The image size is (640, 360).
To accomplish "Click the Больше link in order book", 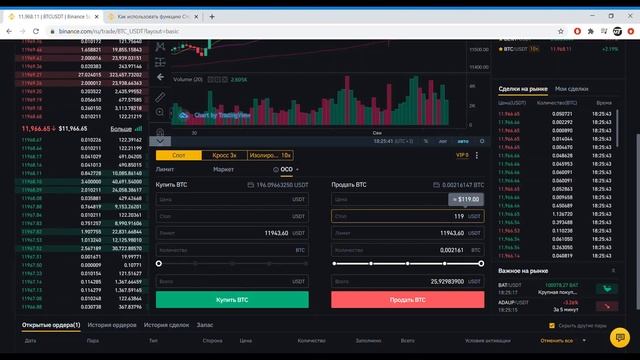I will click(x=121, y=129).
